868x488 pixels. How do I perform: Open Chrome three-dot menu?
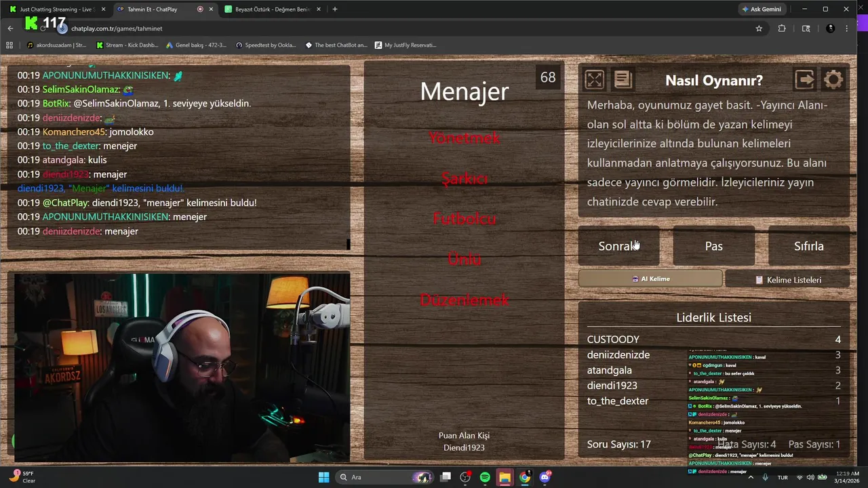(x=847, y=28)
